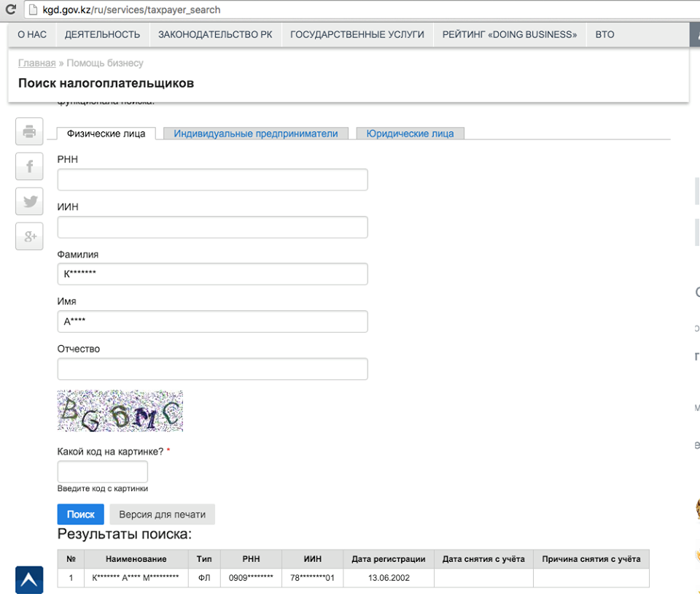Click the browser reload icon
Image resolution: width=700 pixels, height=594 pixels.
pyautogui.click(x=10, y=10)
